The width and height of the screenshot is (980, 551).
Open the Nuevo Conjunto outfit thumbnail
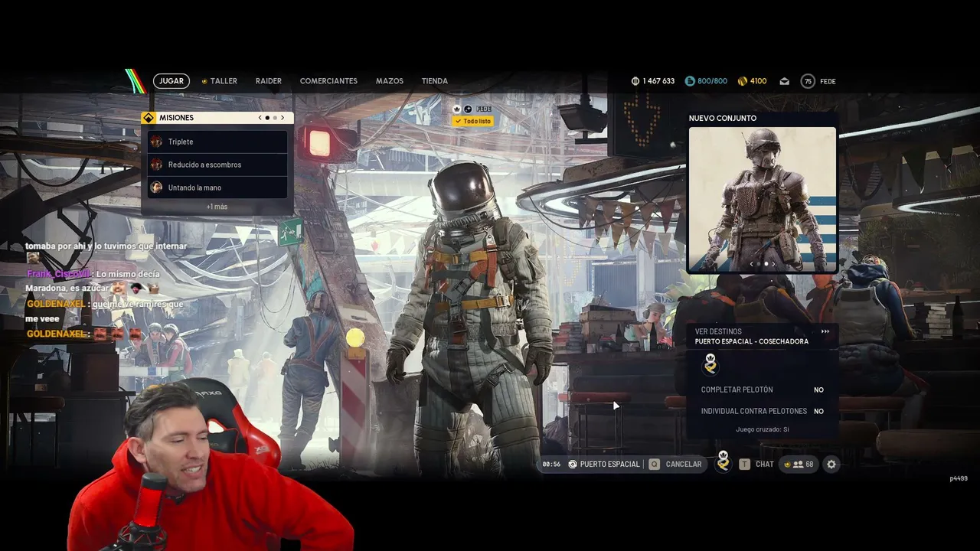point(763,199)
